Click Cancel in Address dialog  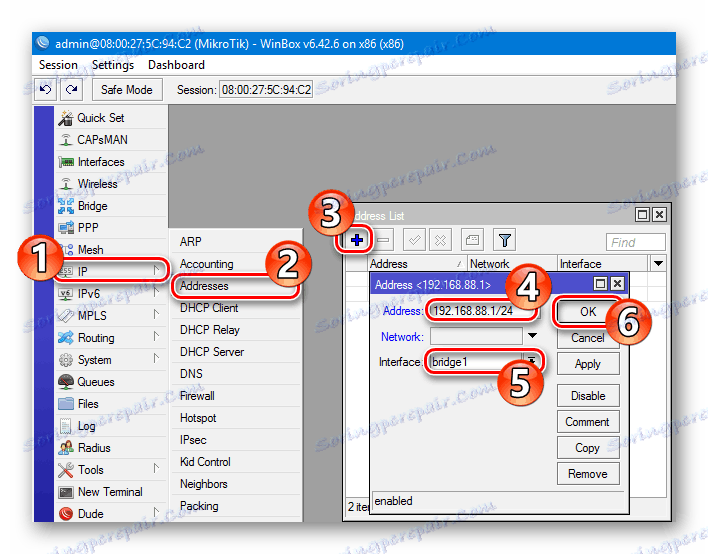[588, 338]
